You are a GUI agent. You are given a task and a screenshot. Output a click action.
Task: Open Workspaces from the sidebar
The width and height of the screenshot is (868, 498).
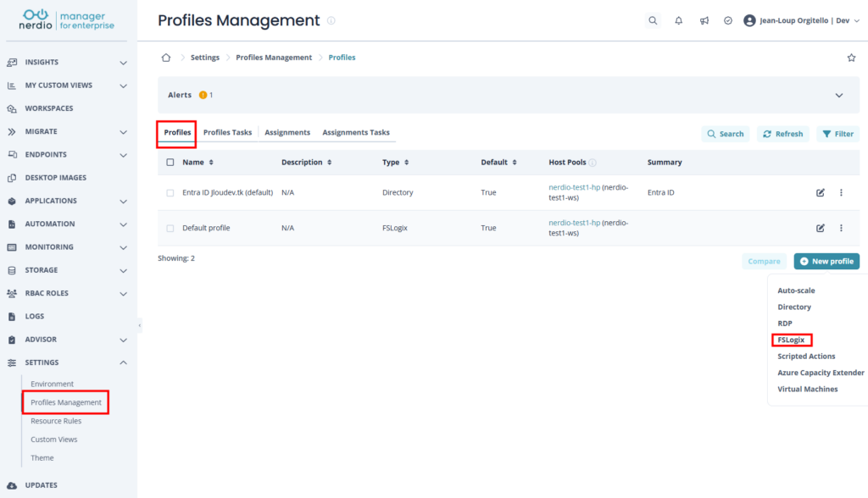(x=48, y=108)
